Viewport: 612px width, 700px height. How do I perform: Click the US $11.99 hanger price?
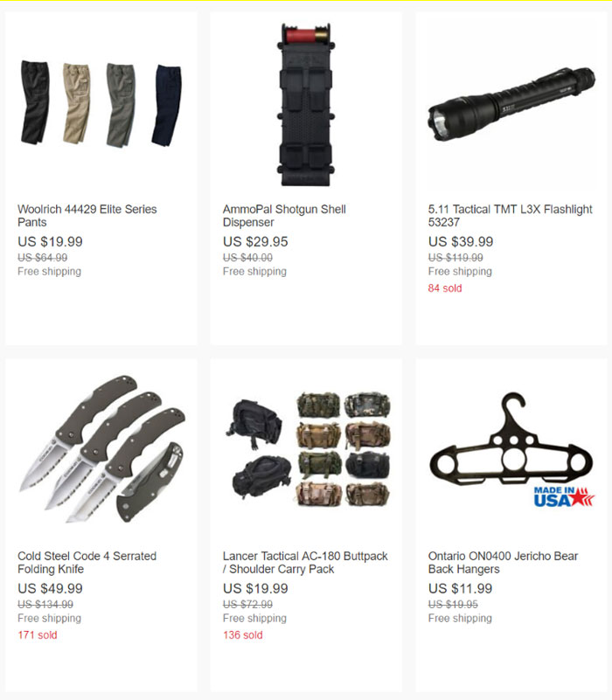460,588
